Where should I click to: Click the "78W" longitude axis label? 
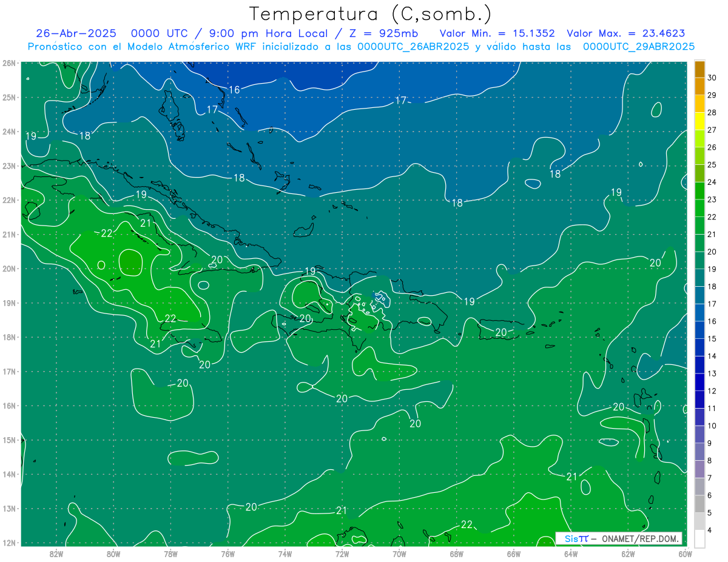click(x=170, y=553)
